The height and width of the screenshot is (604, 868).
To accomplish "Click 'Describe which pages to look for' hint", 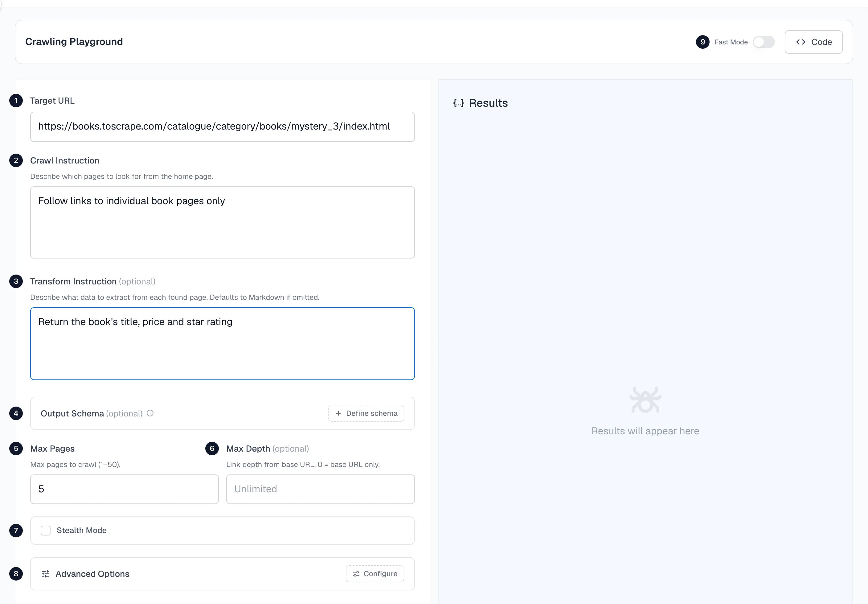I will (121, 176).
